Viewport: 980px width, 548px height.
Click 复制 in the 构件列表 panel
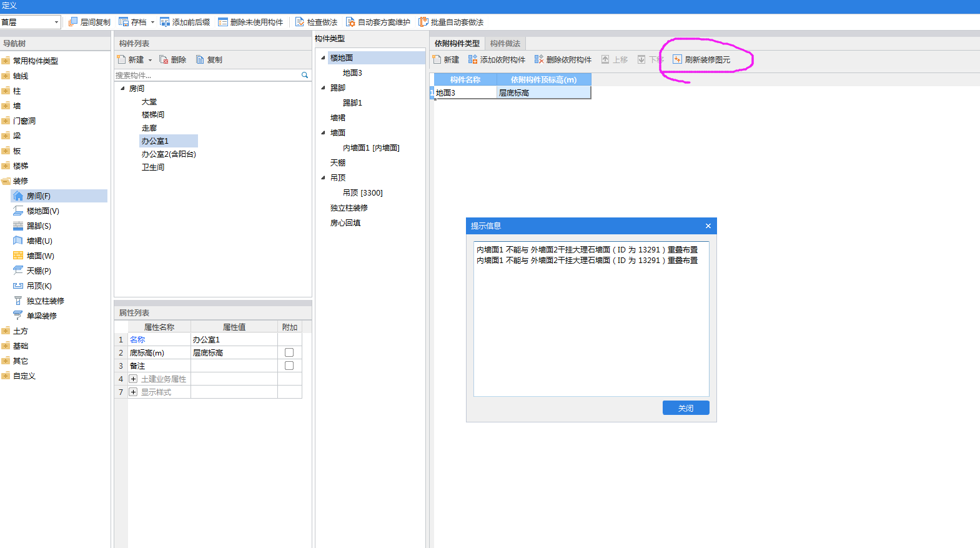[x=209, y=59]
